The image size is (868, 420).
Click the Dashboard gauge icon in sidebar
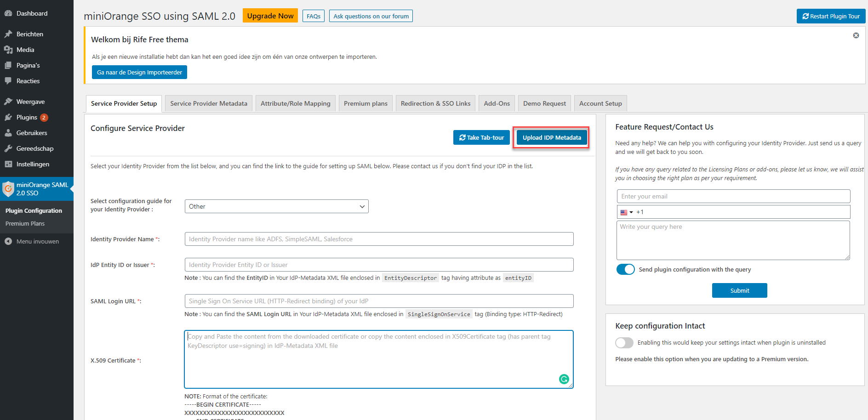pyautogui.click(x=8, y=13)
